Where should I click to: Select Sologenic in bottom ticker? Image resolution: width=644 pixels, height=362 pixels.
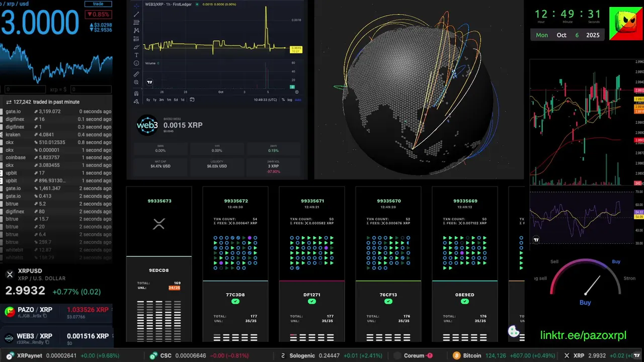coord(302,355)
